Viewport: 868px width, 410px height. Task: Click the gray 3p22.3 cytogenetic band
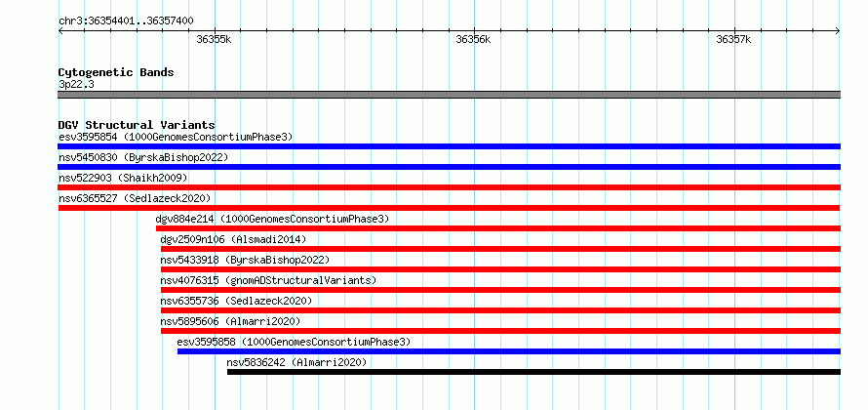(x=449, y=95)
